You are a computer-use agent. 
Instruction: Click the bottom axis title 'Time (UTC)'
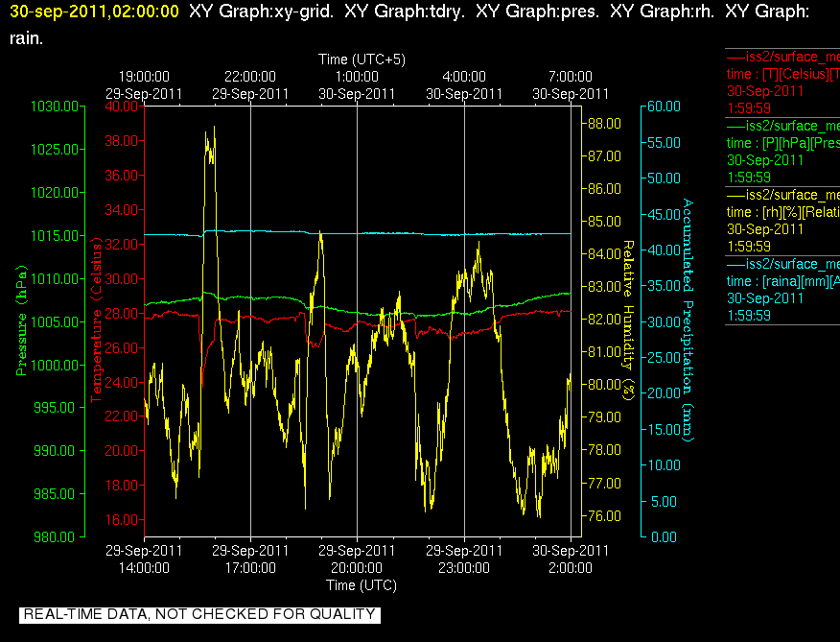(x=362, y=585)
